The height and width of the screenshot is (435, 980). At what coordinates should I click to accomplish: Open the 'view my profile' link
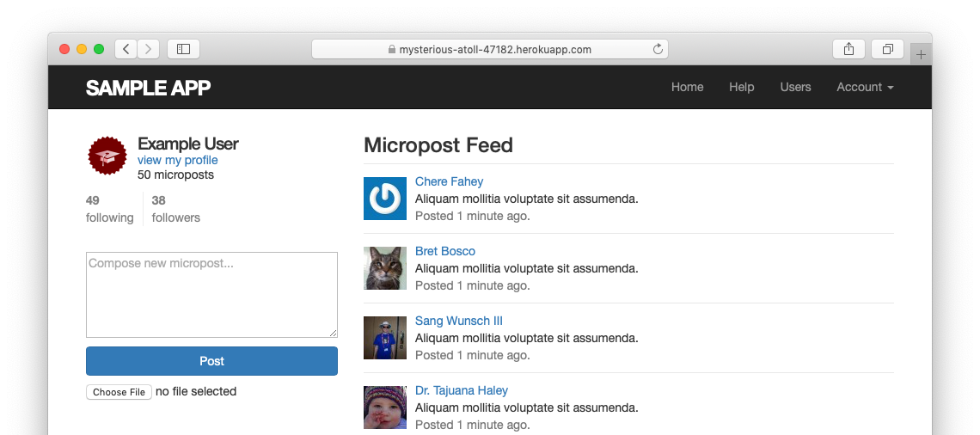coord(177,160)
